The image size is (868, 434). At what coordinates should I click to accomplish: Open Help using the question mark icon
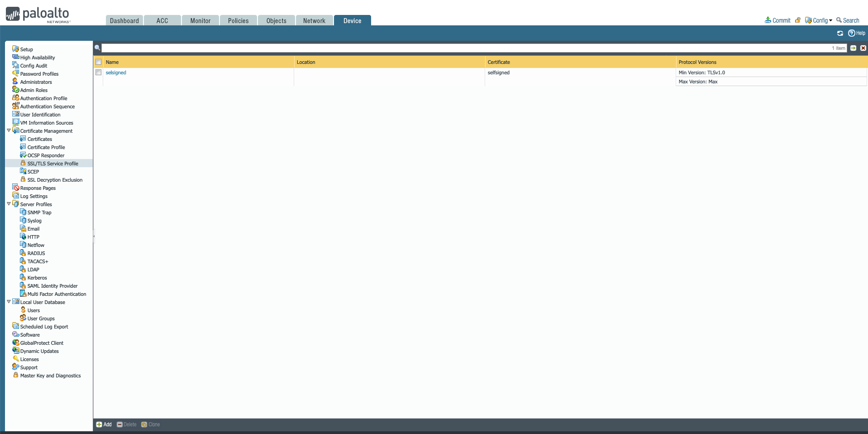pyautogui.click(x=852, y=33)
